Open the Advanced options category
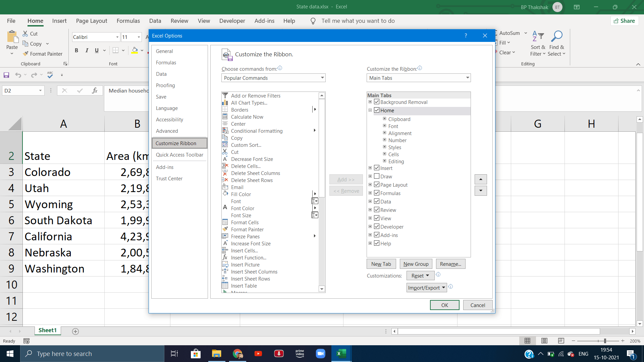Screen dimensions: 644x362 tap(167, 131)
